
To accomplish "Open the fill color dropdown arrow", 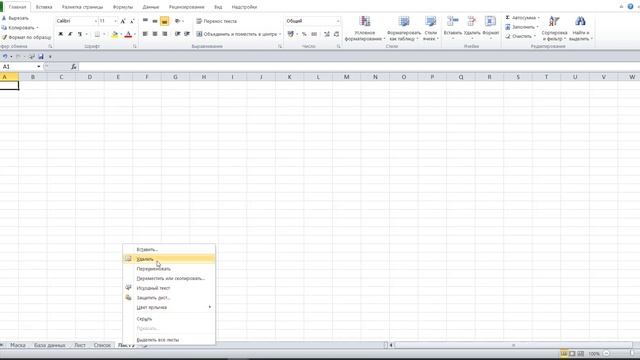I will (x=121, y=34).
